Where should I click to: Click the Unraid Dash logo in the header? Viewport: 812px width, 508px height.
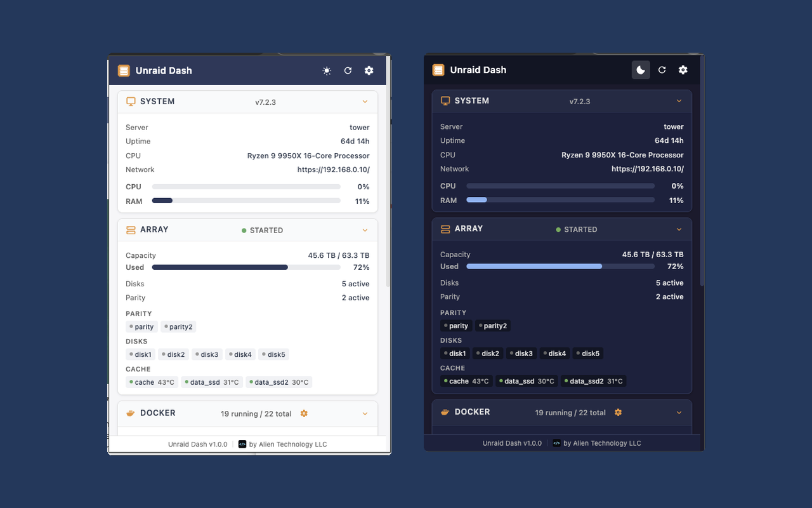pos(124,70)
